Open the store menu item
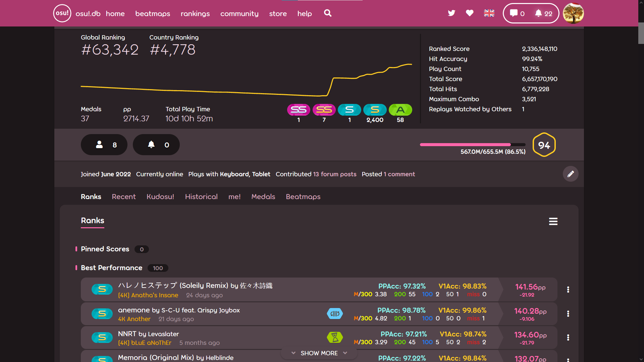Viewport: 644px width, 362px height. click(x=278, y=13)
